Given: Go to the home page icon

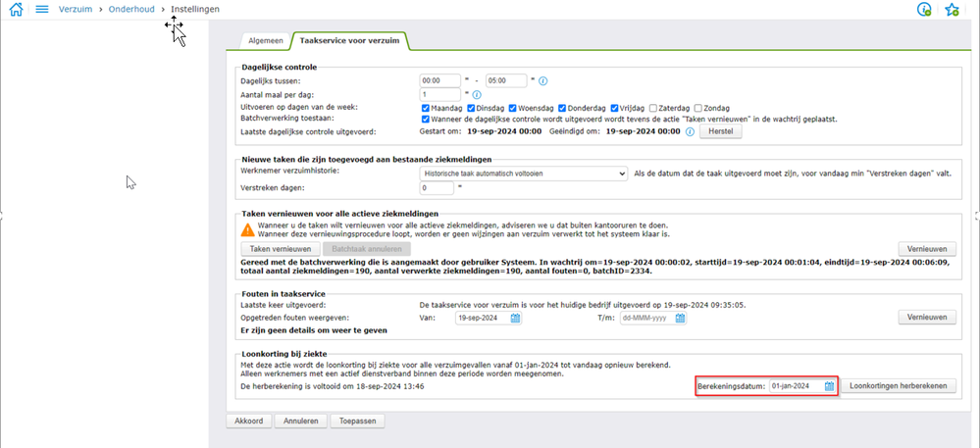Looking at the screenshot, I should pos(16,10).
